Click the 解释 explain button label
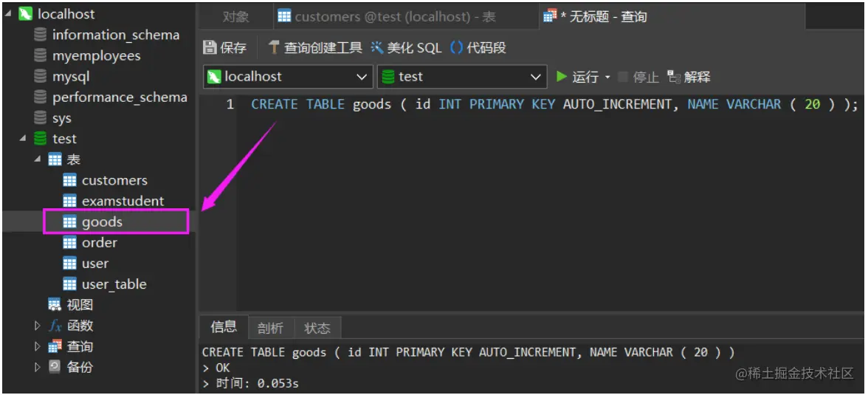This screenshot has width=868, height=395. 697,77
